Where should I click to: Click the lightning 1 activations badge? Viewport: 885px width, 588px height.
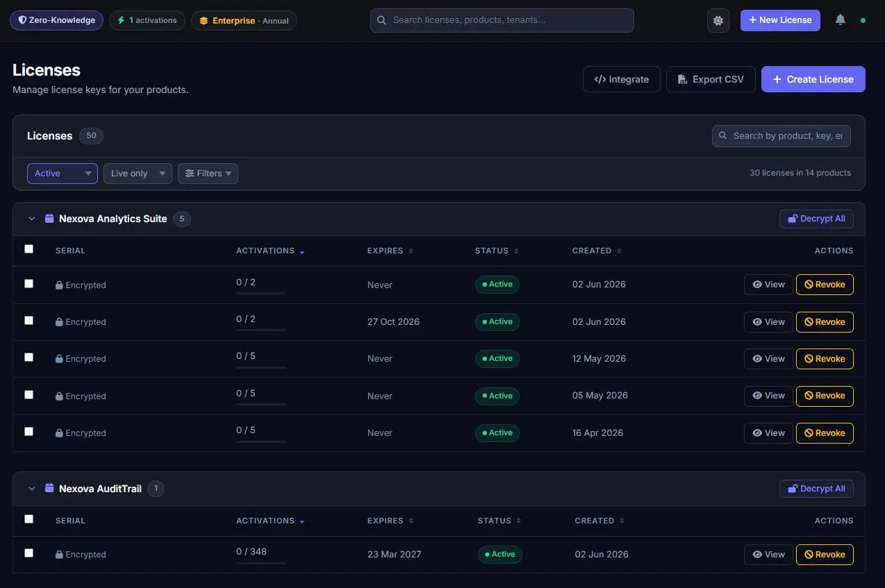tap(147, 20)
